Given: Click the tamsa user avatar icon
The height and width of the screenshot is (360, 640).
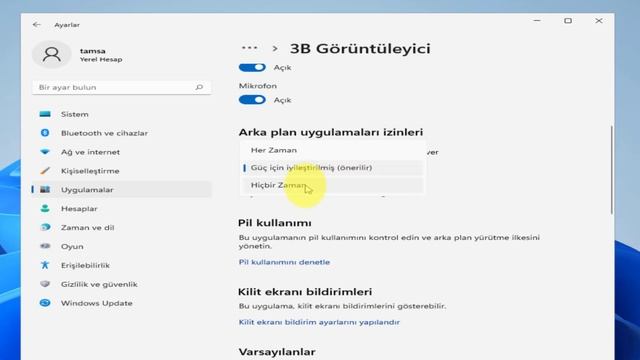Looking at the screenshot, I should pyautogui.click(x=52, y=54).
